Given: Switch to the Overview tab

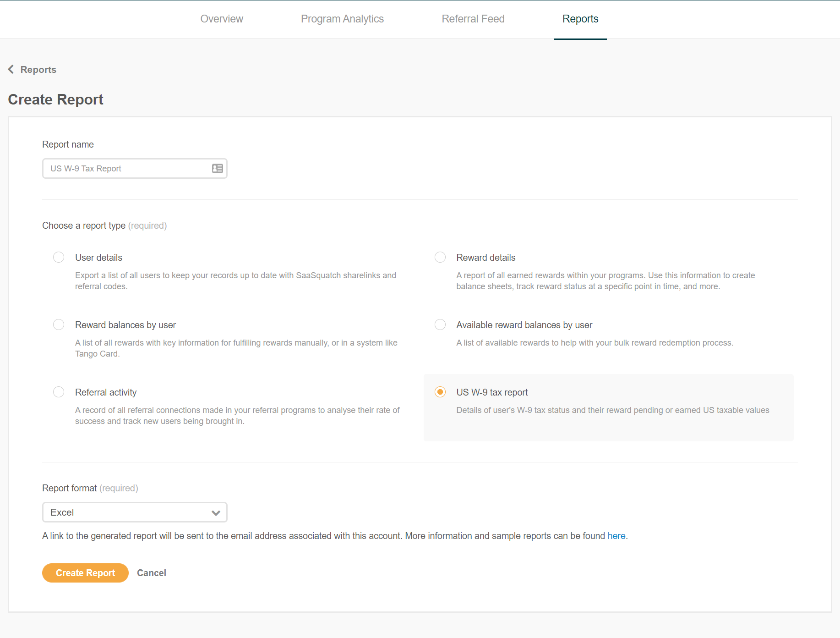Looking at the screenshot, I should click(x=222, y=19).
